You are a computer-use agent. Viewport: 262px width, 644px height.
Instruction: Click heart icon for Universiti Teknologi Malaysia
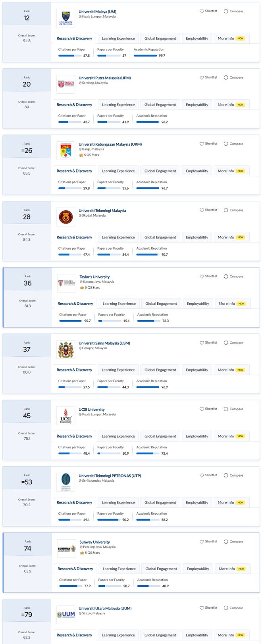click(202, 210)
